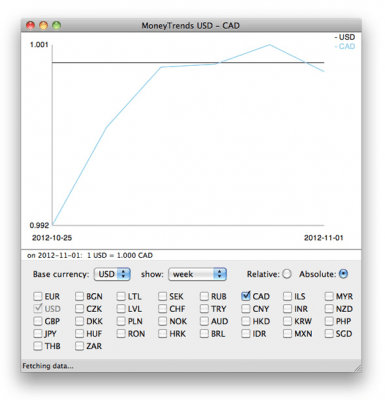Enable the CHF currency checkbox
Screen dimensions: 385x400
162,309
